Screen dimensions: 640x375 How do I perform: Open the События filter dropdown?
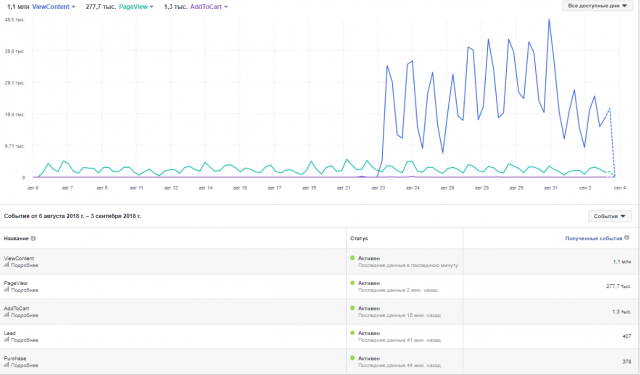[609, 216]
